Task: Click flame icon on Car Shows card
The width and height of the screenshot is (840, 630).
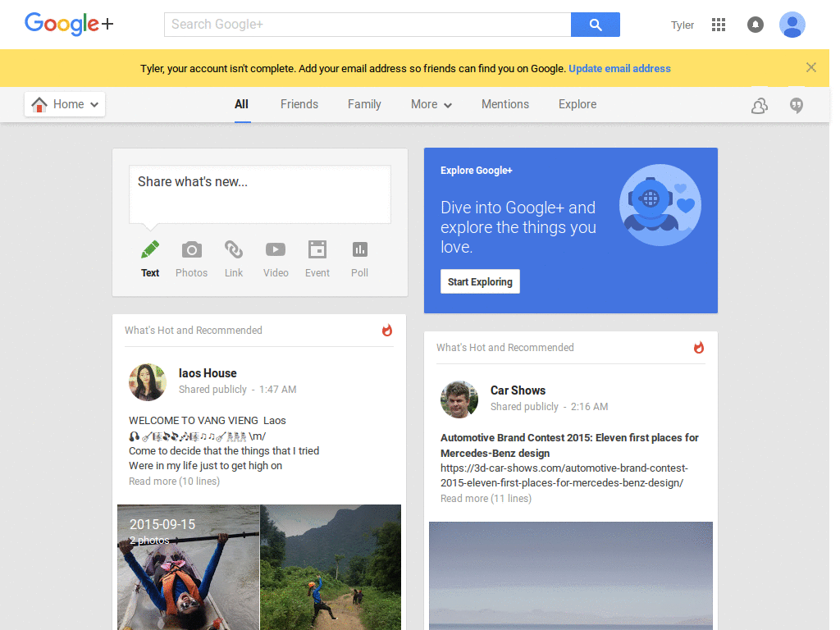Action: click(699, 347)
